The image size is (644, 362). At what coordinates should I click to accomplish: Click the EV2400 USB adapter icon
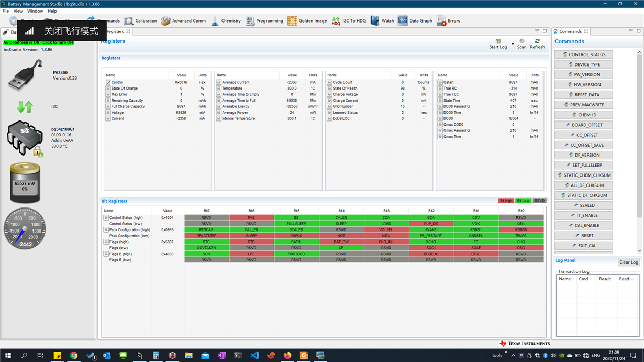[x=25, y=75]
